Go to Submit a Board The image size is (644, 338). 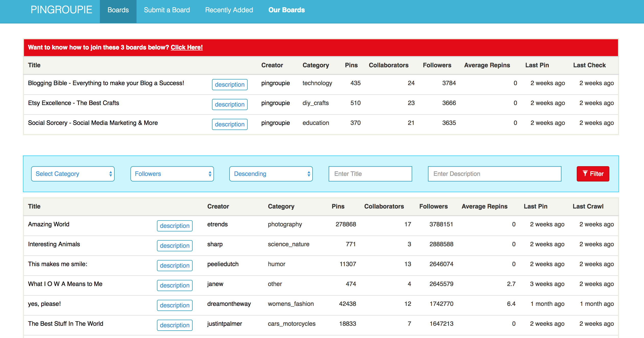(167, 10)
